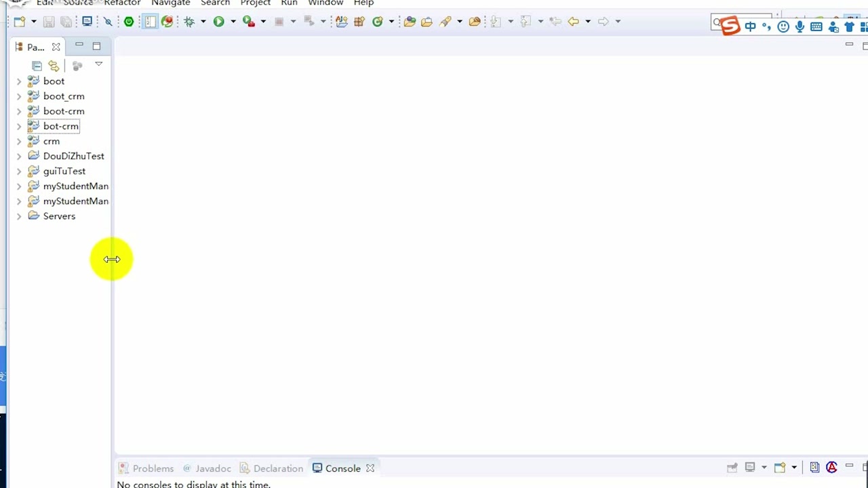The height and width of the screenshot is (488, 868).
Task: Open the Search flashlight dropdown arrow
Action: [460, 22]
